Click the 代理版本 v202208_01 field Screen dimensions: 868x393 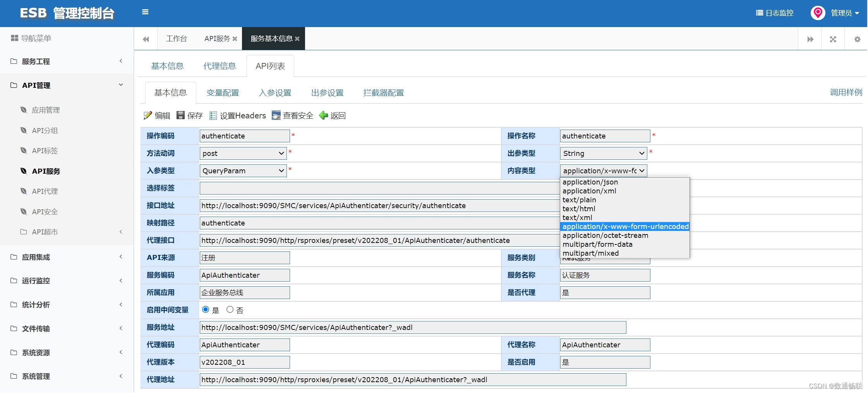[x=245, y=362]
